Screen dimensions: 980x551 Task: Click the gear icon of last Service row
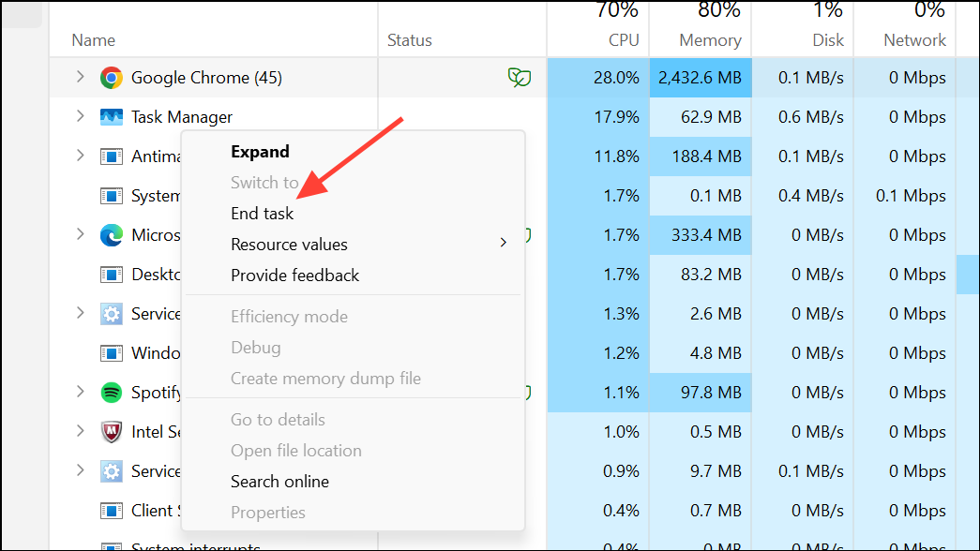[x=112, y=470]
